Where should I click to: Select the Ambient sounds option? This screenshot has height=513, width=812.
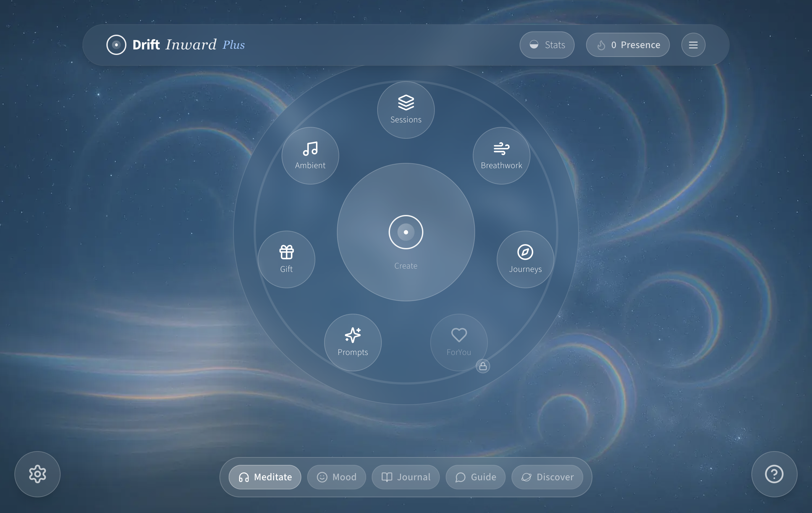pos(310,155)
